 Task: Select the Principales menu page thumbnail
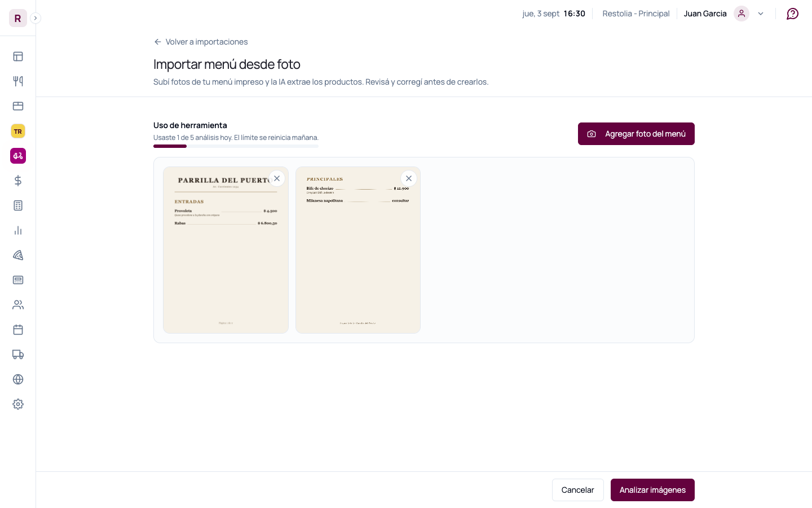pyautogui.click(x=358, y=250)
